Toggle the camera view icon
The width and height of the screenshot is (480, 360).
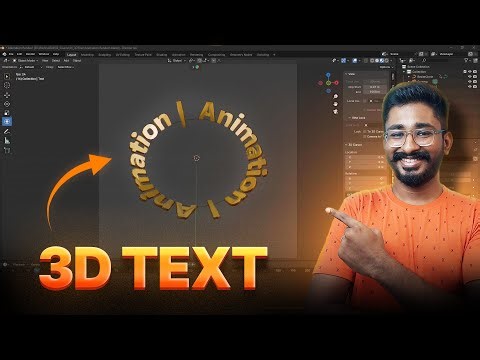tap(336, 111)
